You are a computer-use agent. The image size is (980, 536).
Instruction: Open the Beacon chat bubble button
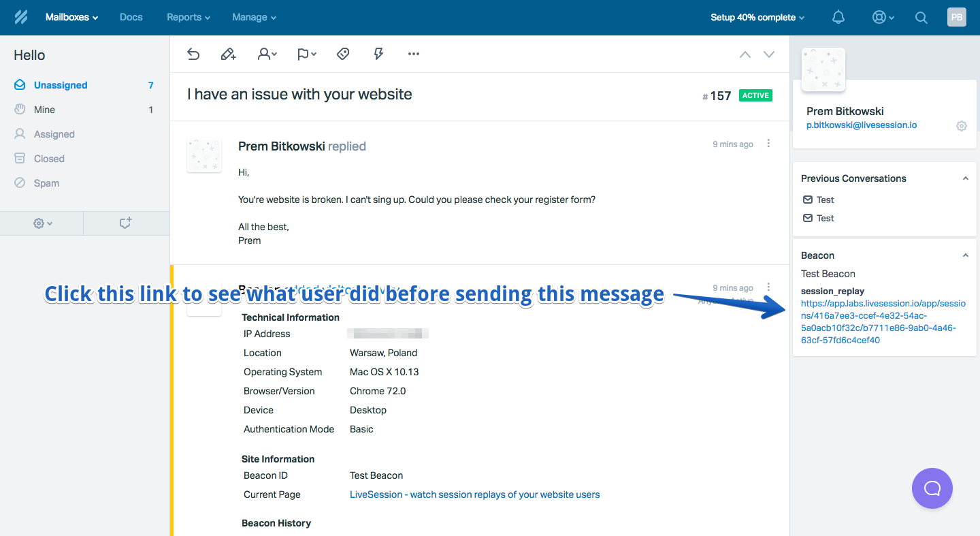[932, 488]
